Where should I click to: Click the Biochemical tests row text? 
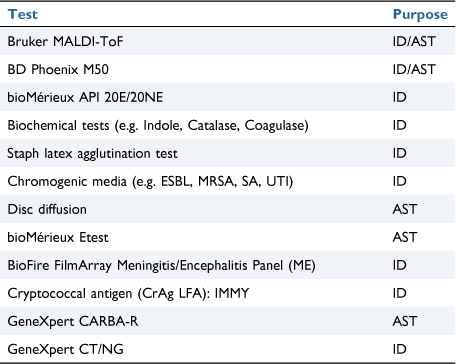tap(158, 126)
